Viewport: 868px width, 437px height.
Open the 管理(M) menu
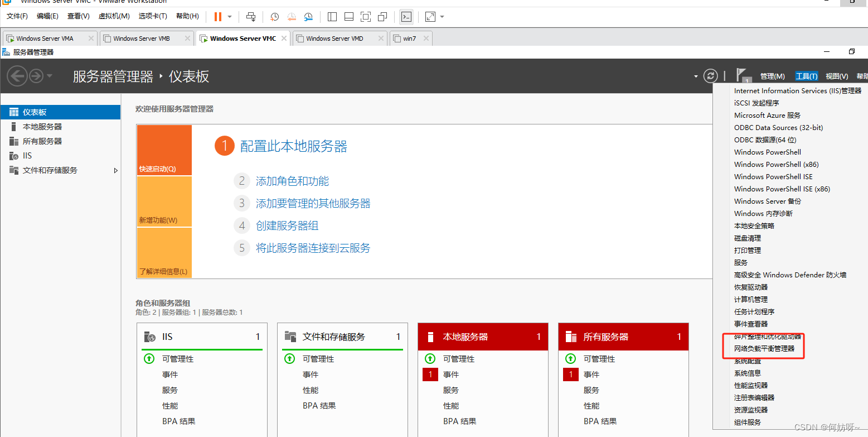[772, 76]
